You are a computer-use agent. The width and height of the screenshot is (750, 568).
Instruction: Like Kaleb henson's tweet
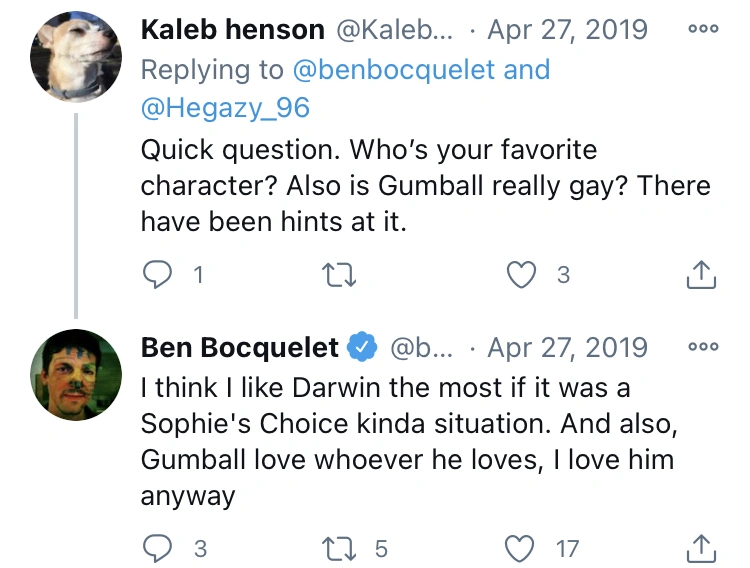[x=521, y=274]
